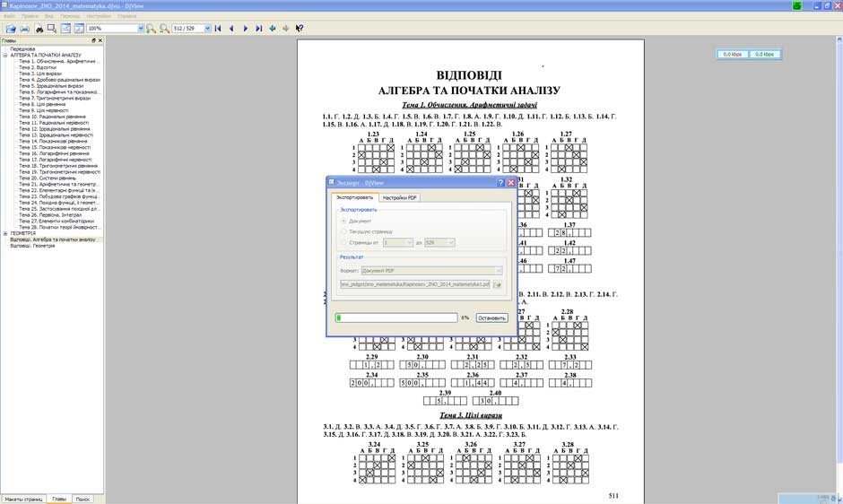Click the export progress bar
This screenshot has height=504, width=843.
click(x=396, y=317)
